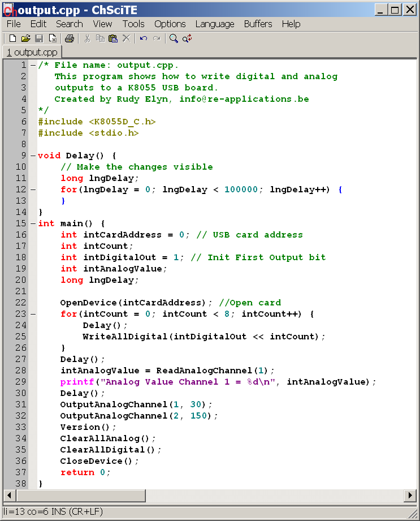Close the document using the toolbar icon
Image resolution: width=420 pixels, height=521 pixels.
53,38
